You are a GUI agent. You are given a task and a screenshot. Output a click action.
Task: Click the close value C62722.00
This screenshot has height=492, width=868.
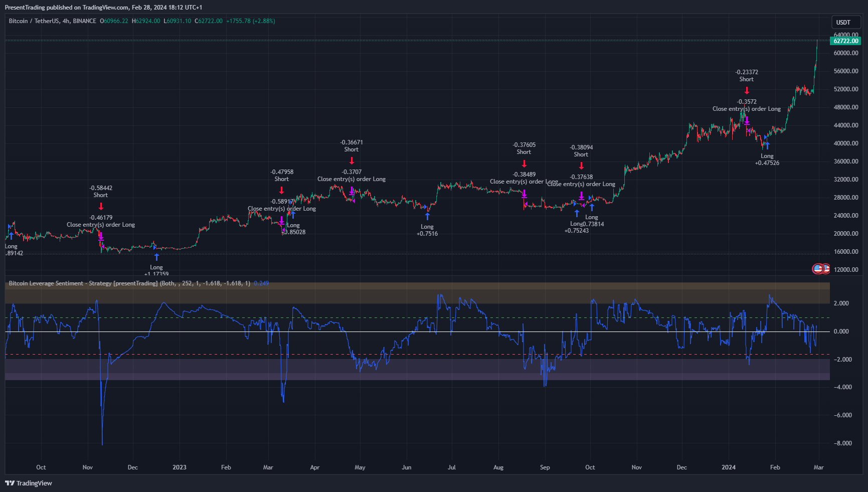click(209, 21)
